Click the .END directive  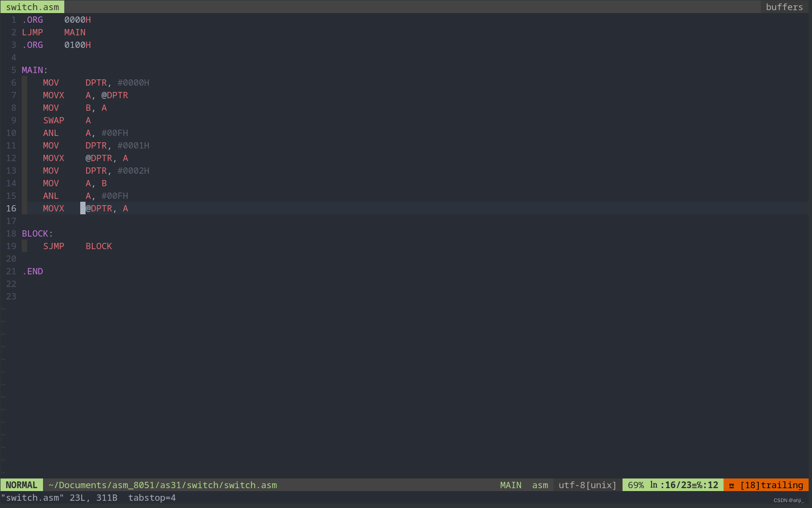[32, 271]
